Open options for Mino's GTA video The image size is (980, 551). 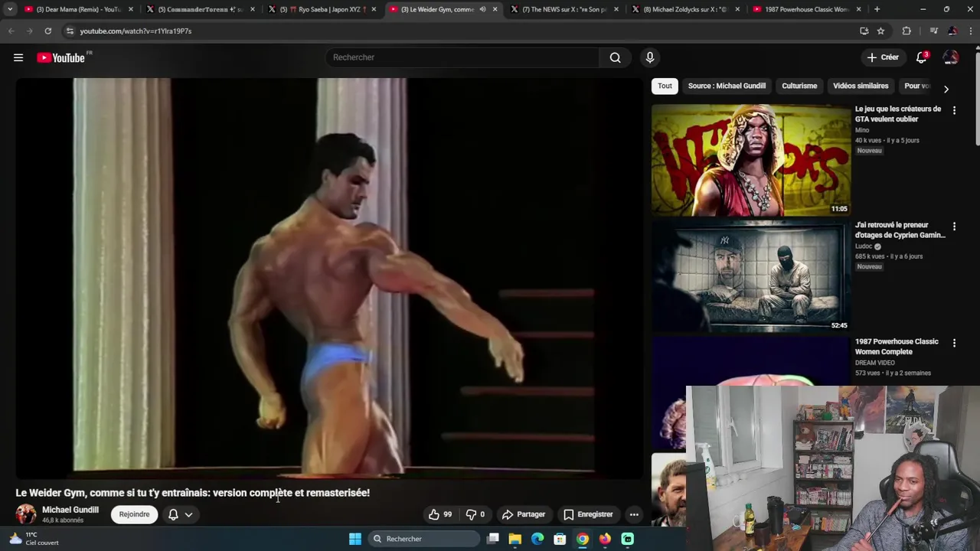click(x=954, y=110)
